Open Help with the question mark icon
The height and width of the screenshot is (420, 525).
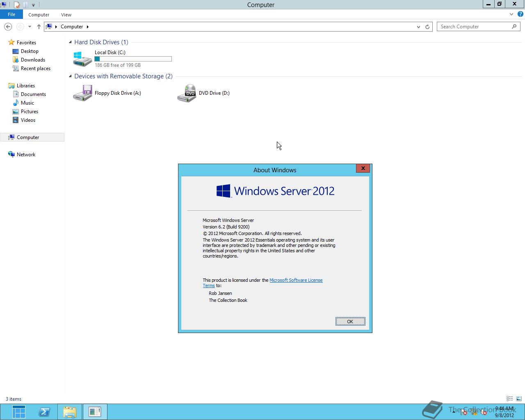pyautogui.click(x=520, y=14)
